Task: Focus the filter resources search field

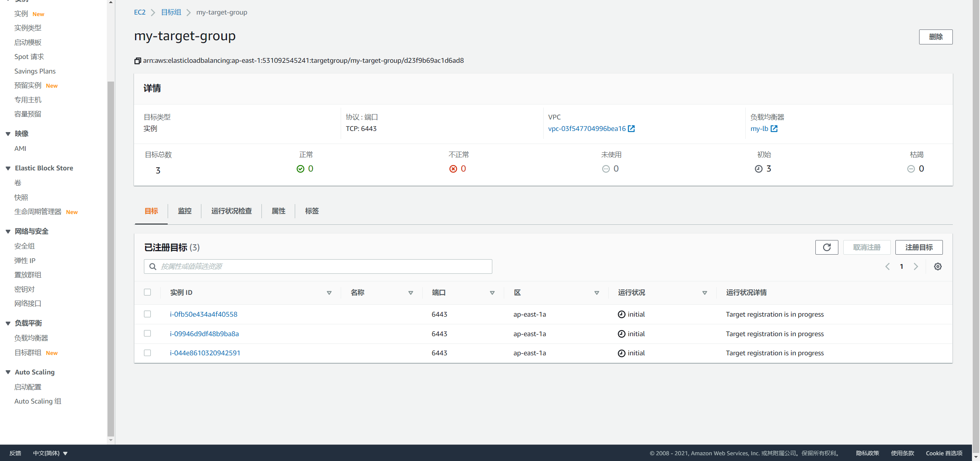Action: 318,266
